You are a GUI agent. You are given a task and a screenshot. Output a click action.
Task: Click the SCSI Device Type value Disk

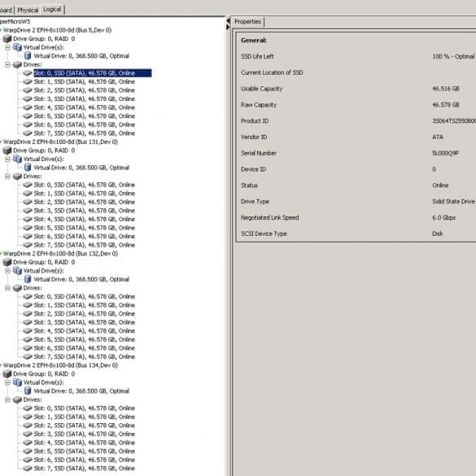(x=438, y=234)
